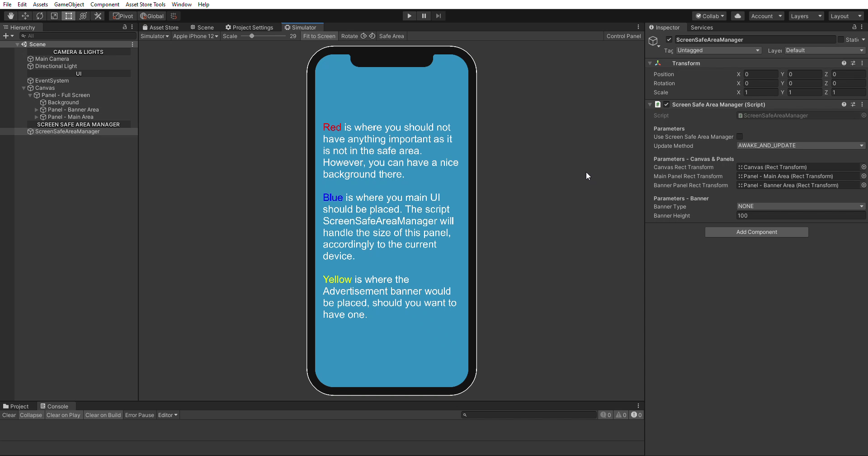Pick object for Canvas Rect Transform
This screenshot has width=868, height=456.
pyautogui.click(x=863, y=167)
